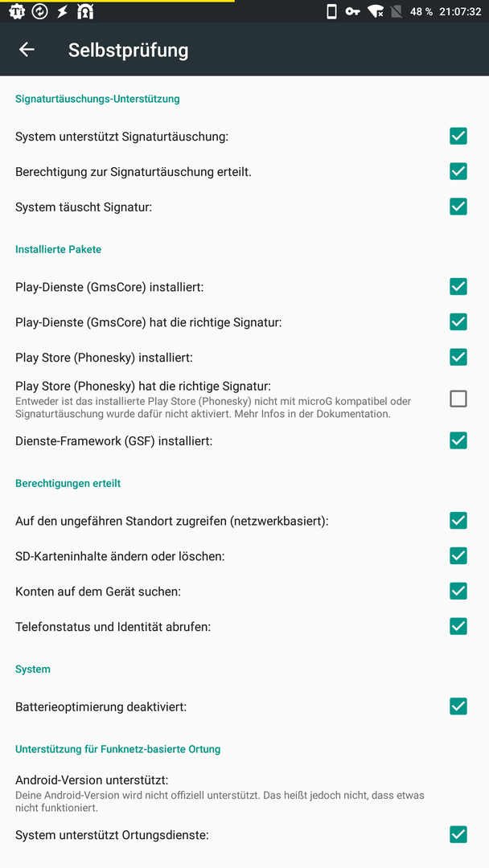Toggle the 'System unterstützt Signaturtäuschung' checkbox
This screenshot has height=868, width=489.
(x=458, y=136)
